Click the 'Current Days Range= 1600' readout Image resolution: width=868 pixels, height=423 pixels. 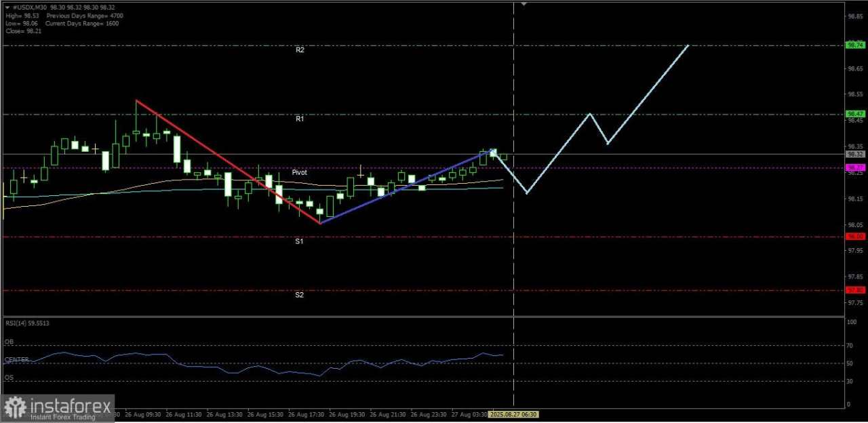point(82,22)
